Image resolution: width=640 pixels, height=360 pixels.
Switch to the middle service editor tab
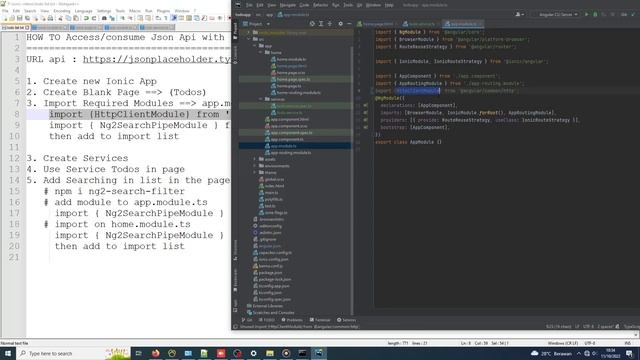click(x=420, y=24)
